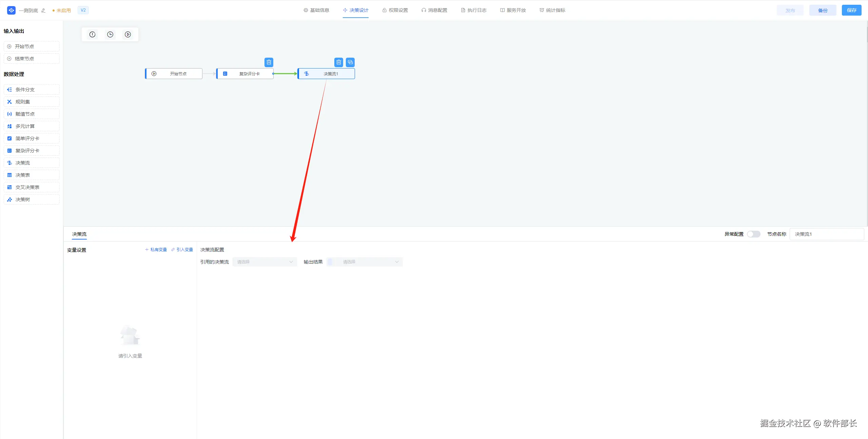Click the 节点名称 input field
The image size is (868, 439).
827,234
